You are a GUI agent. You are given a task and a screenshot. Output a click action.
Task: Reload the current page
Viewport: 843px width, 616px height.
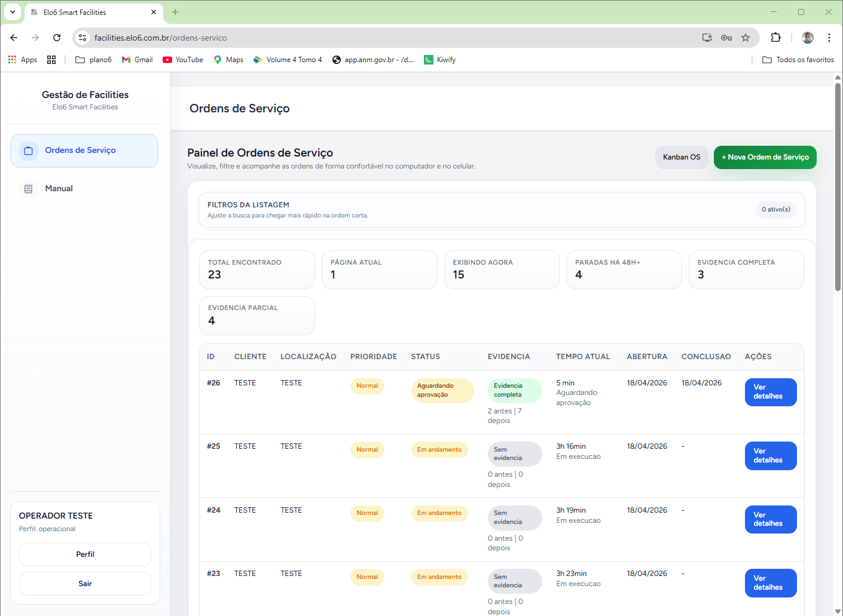tap(57, 38)
